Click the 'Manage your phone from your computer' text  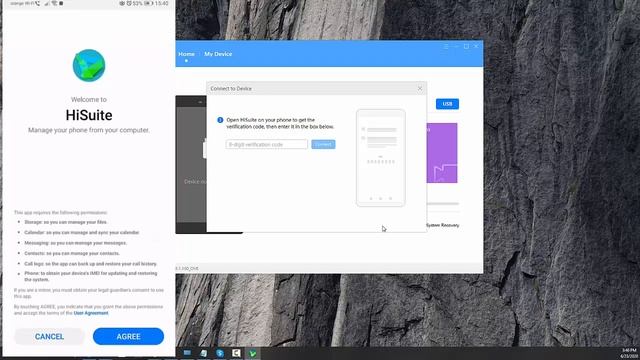[x=89, y=130]
